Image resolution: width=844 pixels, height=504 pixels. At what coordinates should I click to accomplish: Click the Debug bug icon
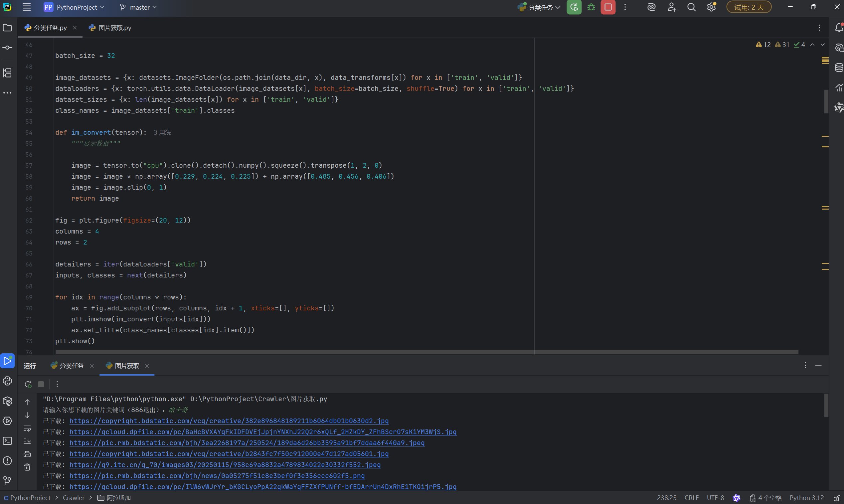[591, 7]
